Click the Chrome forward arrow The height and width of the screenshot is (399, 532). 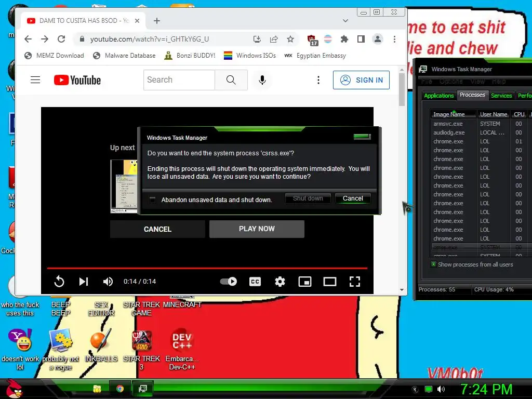pyautogui.click(x=45, y=39)
